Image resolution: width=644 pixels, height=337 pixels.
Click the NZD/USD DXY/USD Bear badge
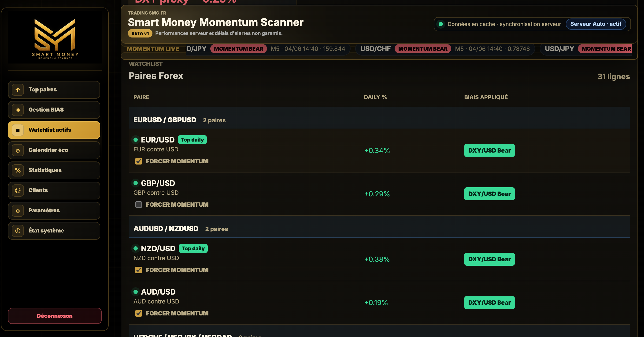[x=489, y=259]
